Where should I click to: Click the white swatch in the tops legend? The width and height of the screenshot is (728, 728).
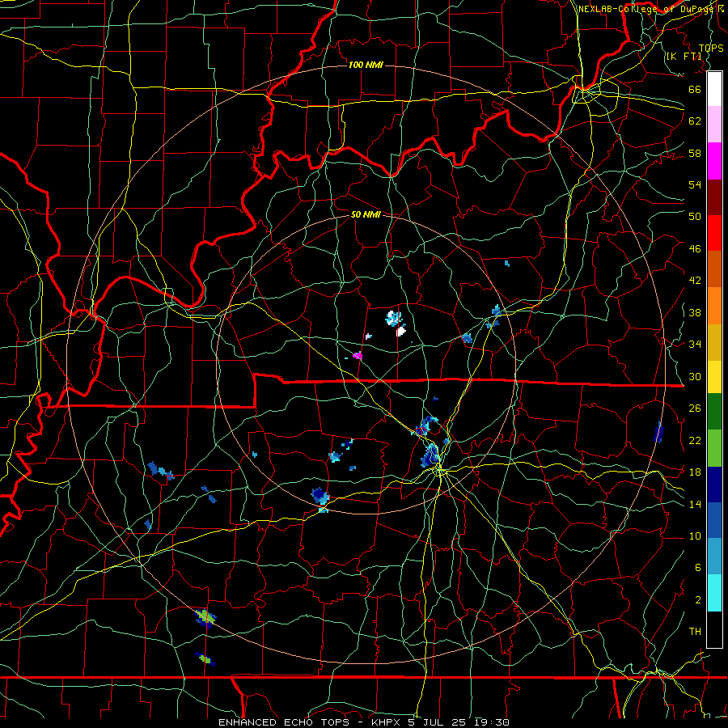(714, 89)
